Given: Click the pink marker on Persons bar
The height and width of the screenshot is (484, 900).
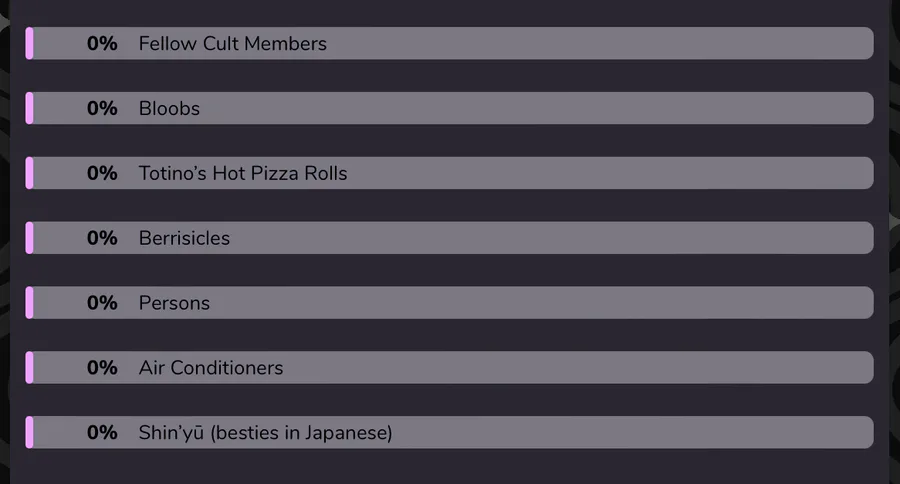Looking at the screenshot, I should [29, 303].
